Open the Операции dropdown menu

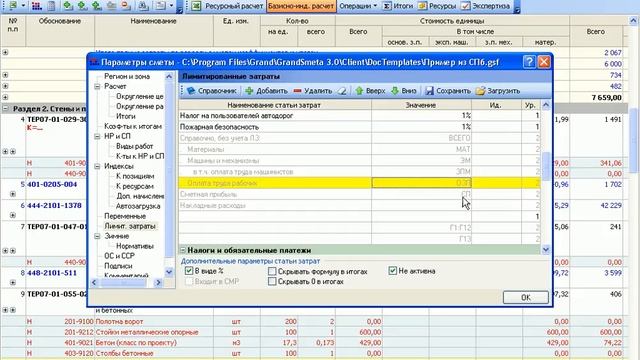click(x=358, y=6)
